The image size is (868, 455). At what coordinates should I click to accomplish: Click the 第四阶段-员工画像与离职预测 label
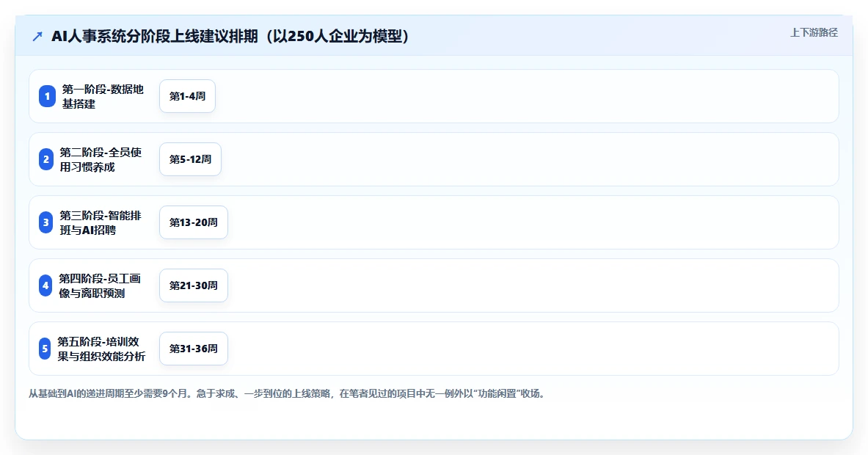(x=101, y=285)
